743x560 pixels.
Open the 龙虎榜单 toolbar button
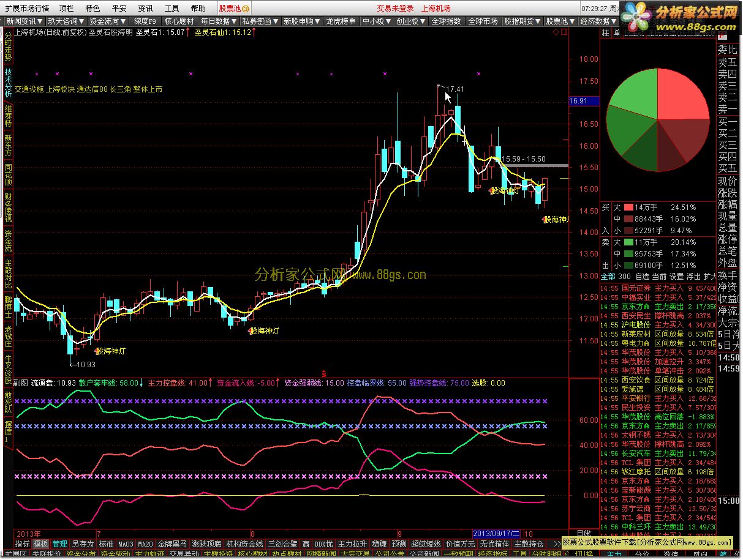[341, 21]
